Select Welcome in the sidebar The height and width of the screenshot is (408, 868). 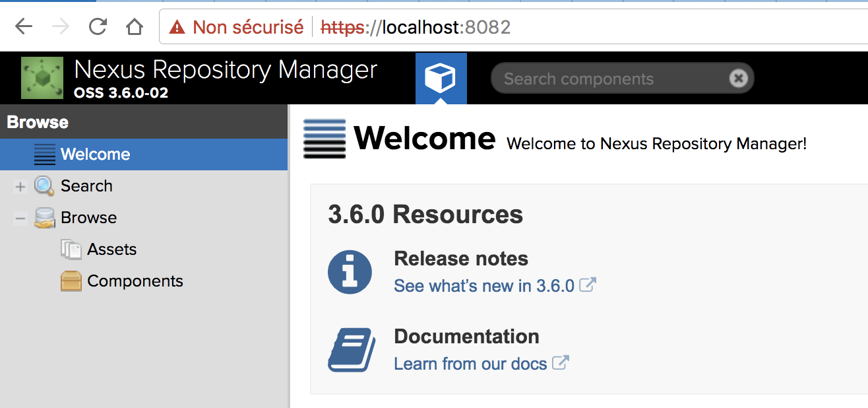[x=95, y=154]
